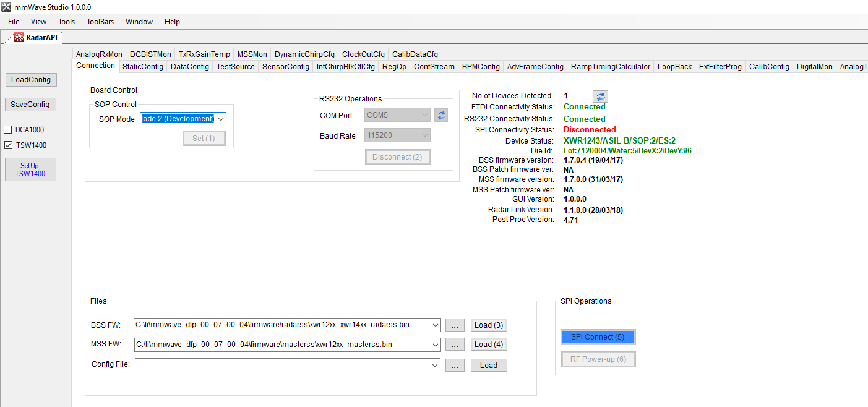Screen dimensions: 868x407
Task: Select the Connection tab
Action: coord(95,66)
